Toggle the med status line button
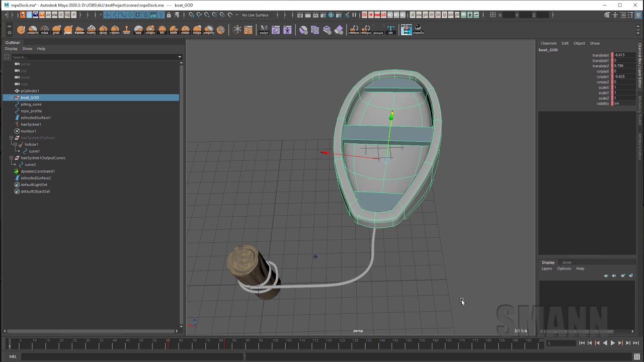Image resolution: width=644 pixels, height=362 pixels. 377,15
